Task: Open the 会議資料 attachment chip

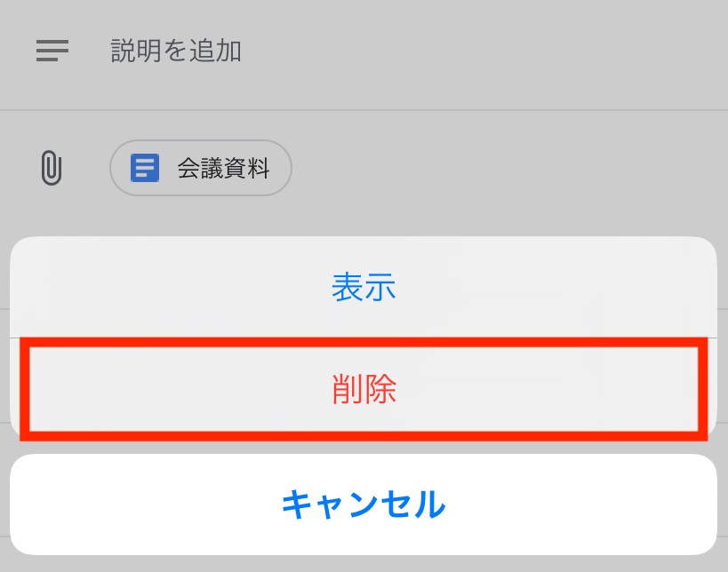Action: click(201, 168)
